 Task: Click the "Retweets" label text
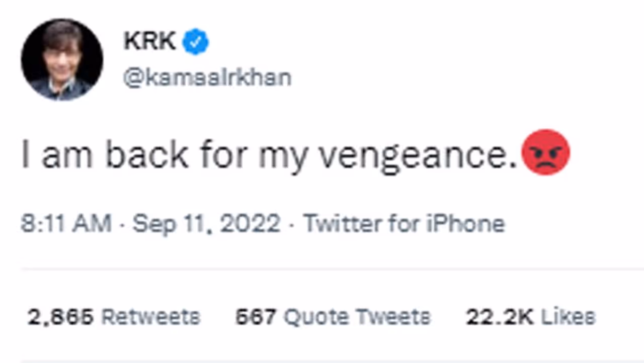point(150,317)
